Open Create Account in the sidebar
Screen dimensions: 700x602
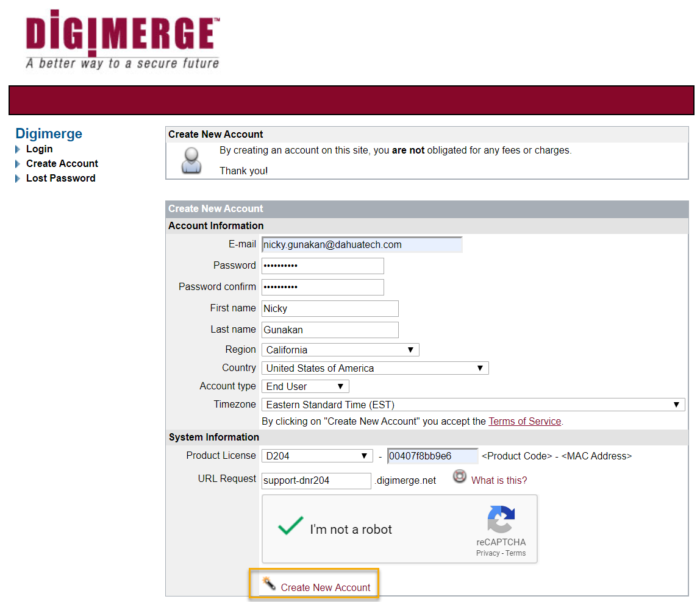click(x=62, y=164)
